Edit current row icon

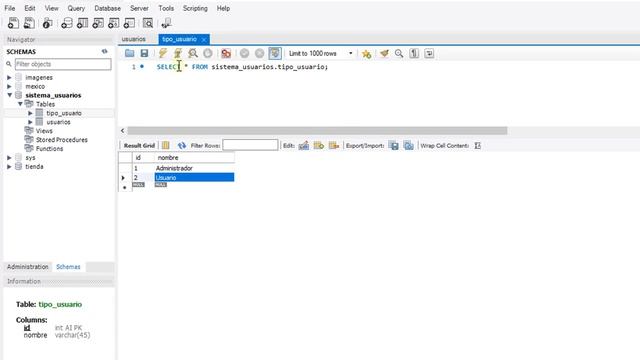point(304,145)
